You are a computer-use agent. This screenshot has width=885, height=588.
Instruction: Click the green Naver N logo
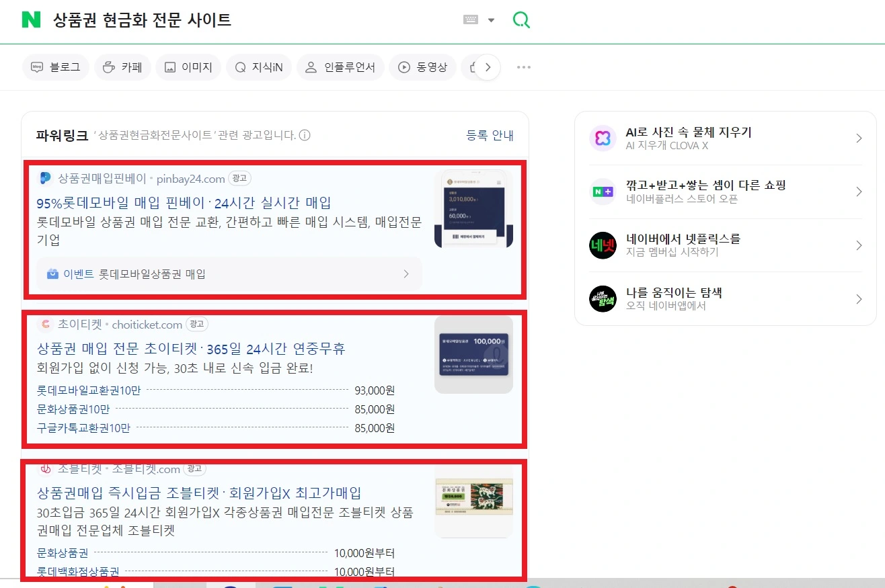pyautogui.click(x=31, y=19)
